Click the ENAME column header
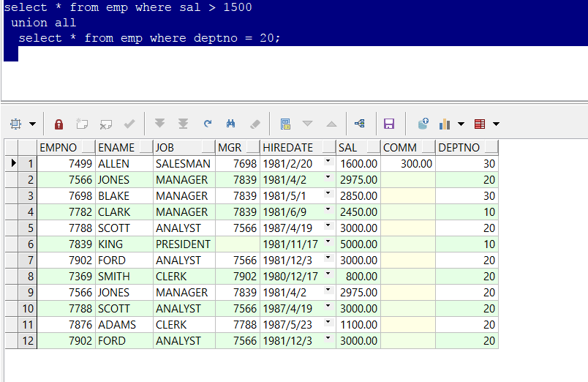588x382 pixels. [x=124, y=148]
